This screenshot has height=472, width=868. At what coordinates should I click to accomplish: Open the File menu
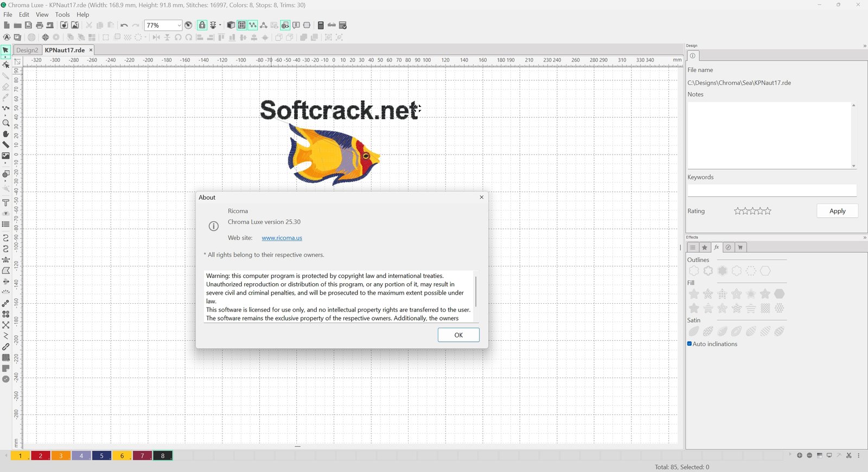[8, 15]
